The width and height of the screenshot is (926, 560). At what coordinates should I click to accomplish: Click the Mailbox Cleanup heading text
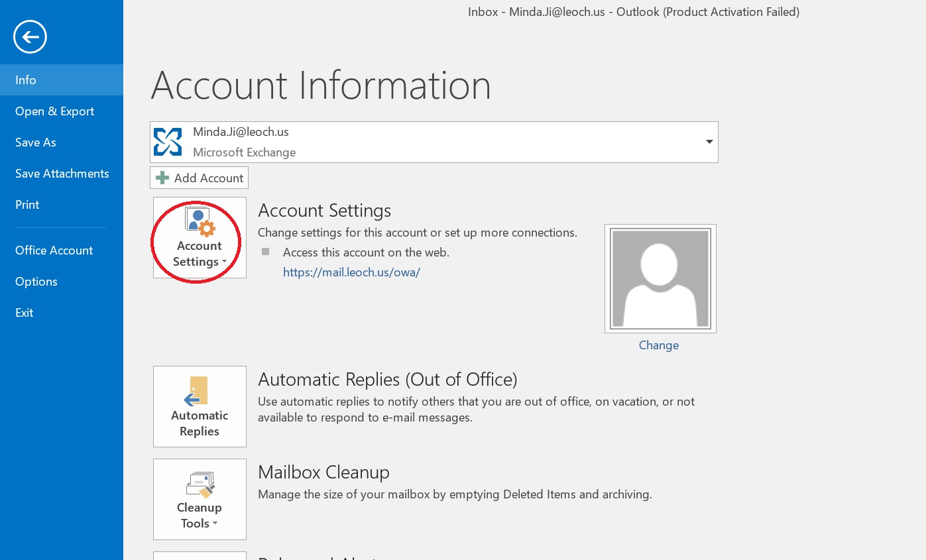(x=323, y=472)
